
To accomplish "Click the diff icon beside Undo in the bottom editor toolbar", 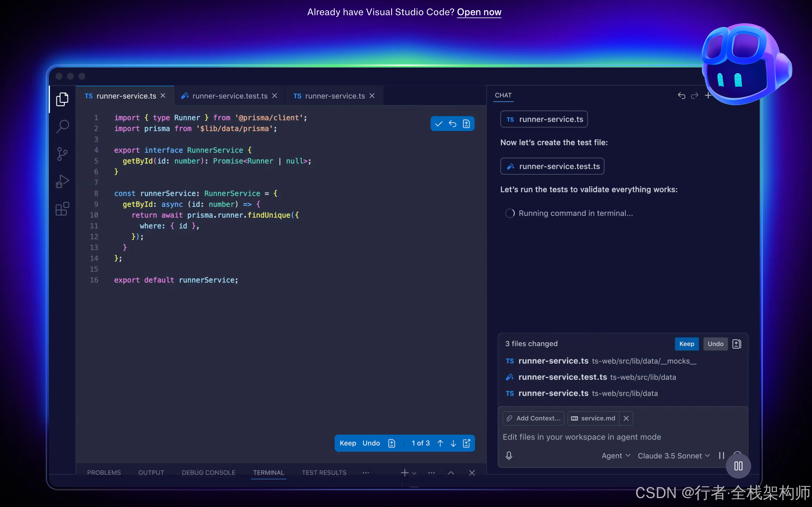I will (x=392, y=443).
